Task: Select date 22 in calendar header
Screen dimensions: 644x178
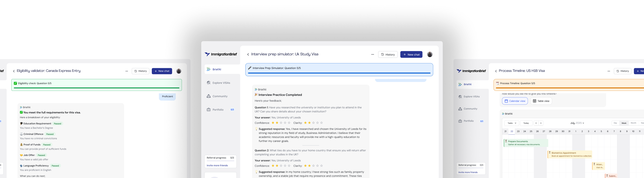Action: 512,131
